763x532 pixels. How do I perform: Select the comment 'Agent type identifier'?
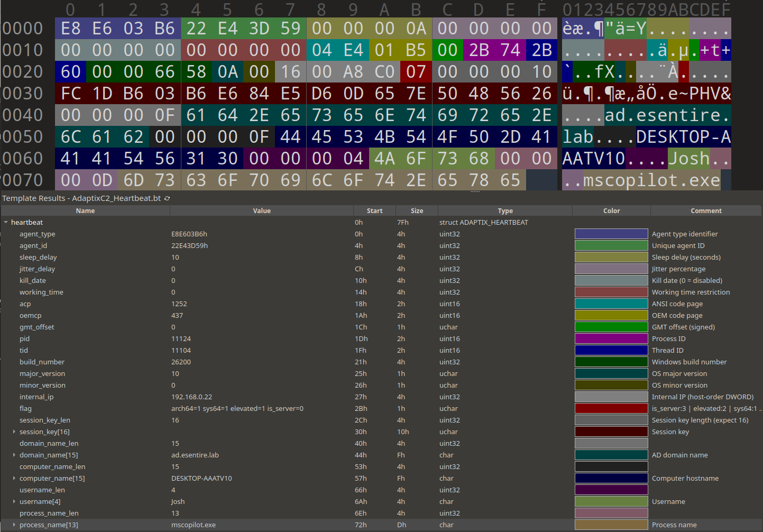click(685, 234)
